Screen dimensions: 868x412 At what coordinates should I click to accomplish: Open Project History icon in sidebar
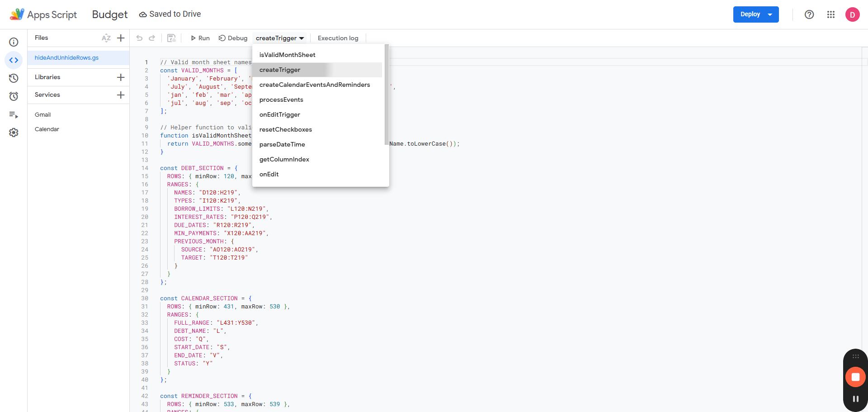pos(14,78)
